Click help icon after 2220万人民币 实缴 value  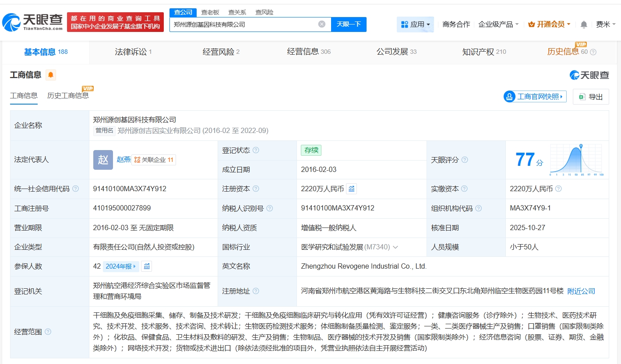pyautogui.click(x=558, y=189)
